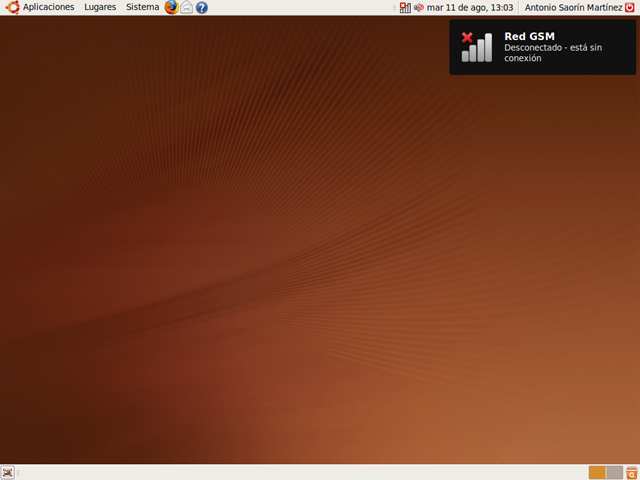Launch the Firefox web browser
Viewport: 640px width, 480px height.
[x=172, y=7]
